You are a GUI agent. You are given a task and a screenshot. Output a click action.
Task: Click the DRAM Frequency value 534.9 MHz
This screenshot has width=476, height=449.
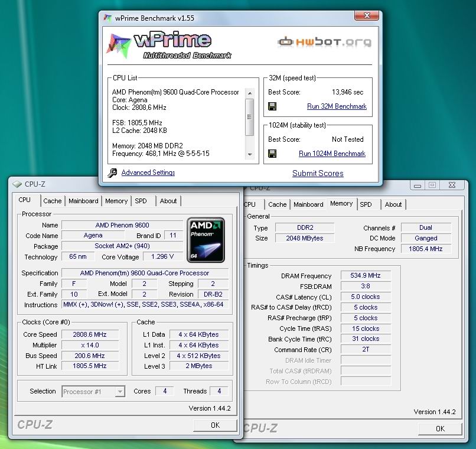(x=366, y=276)
